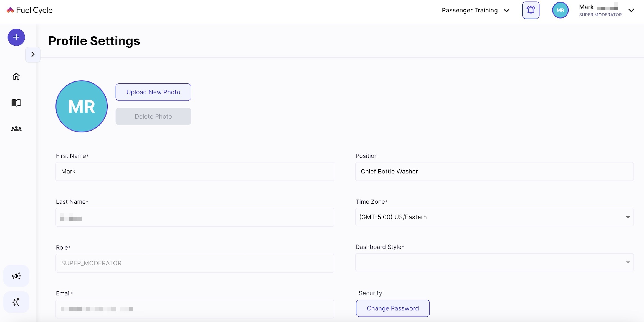
Task: Click the small MR avatar in header
Action: point(560,10)
